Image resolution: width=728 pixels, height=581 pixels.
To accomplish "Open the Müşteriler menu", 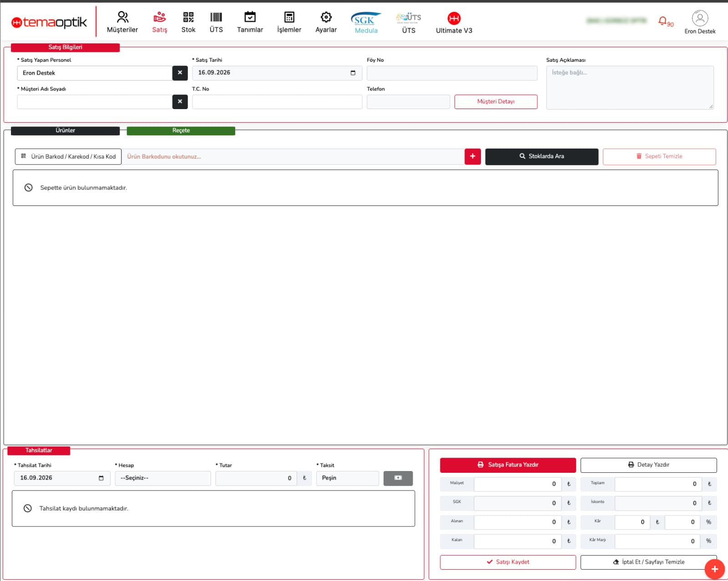I will coord(122,22).
